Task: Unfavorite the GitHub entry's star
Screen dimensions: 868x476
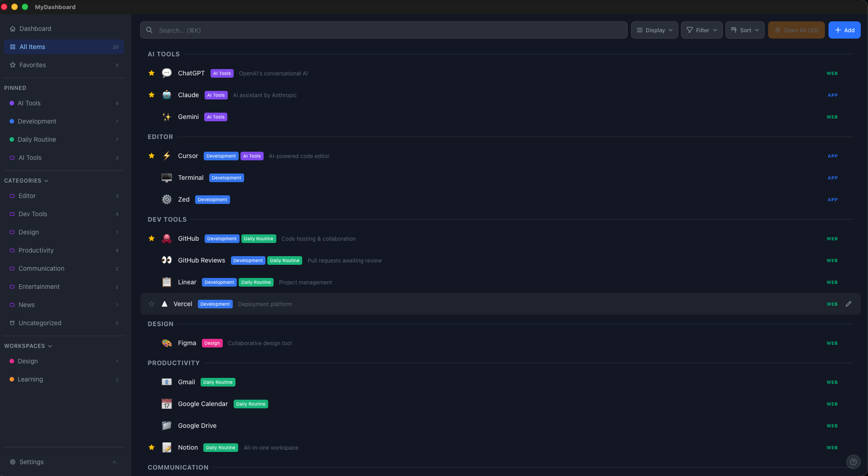Action: (x=152, y=238)
